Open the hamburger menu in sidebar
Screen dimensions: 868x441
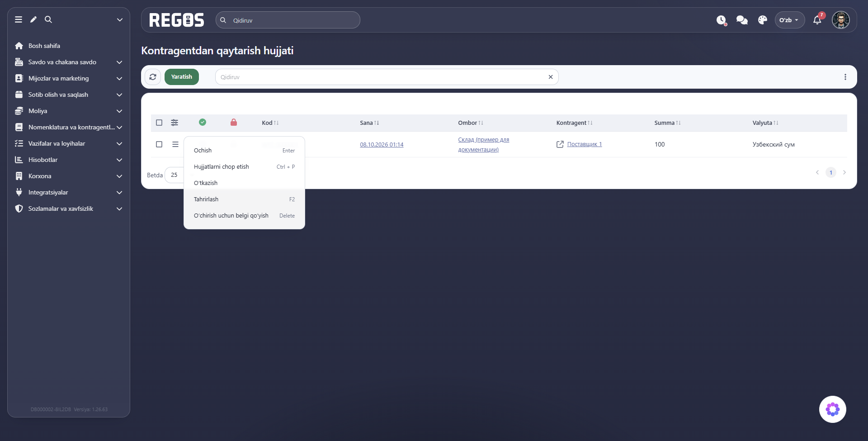click(19, 19)
